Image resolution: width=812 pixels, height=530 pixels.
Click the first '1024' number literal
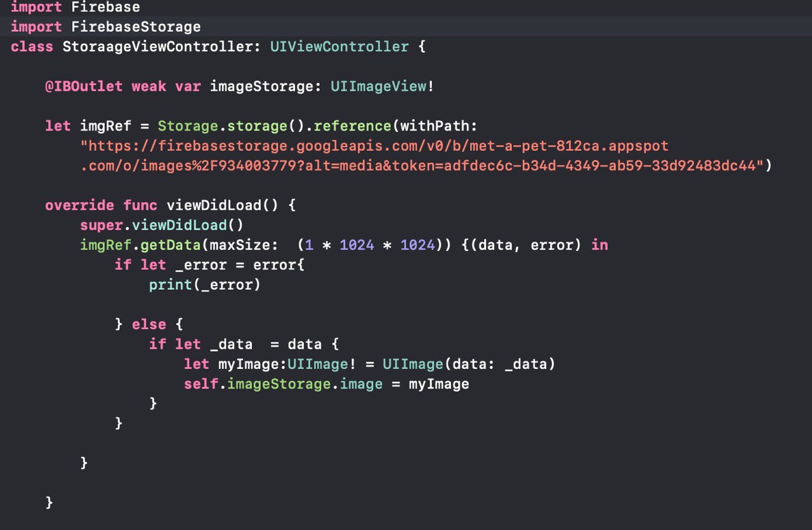pos(357,245)
